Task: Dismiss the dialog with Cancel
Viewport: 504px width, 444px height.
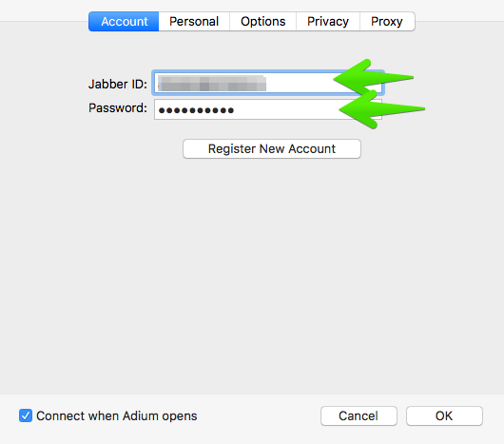Action: tap(359, 415)
